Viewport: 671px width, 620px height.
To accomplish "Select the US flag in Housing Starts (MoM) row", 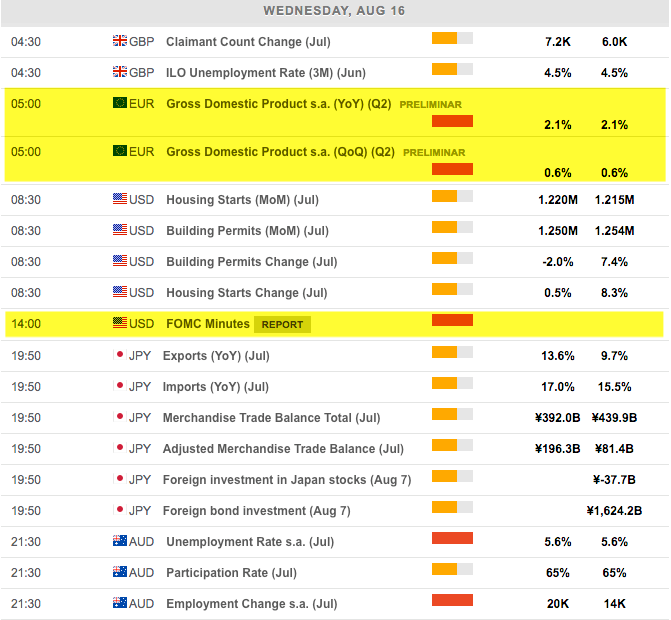I will (x=120, y=200).
